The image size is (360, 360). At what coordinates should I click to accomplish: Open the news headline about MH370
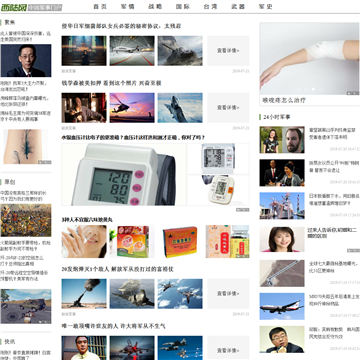click(334, 300)
